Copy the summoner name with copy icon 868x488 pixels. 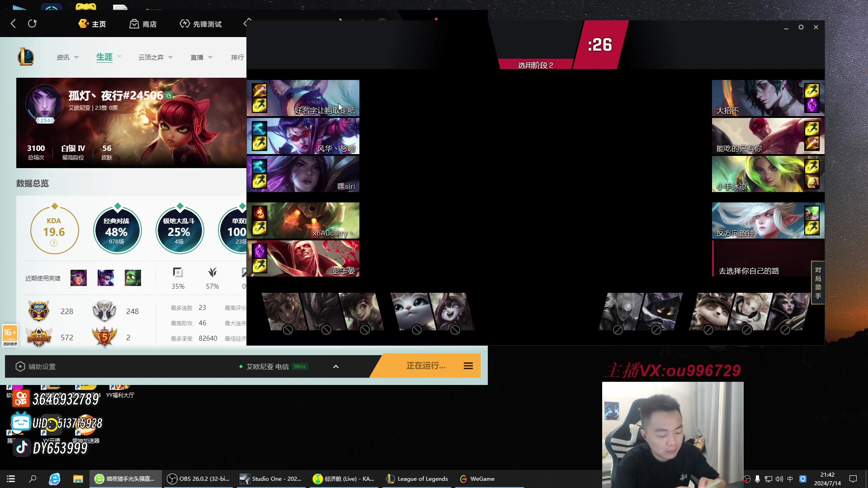(x=169, y=95)
